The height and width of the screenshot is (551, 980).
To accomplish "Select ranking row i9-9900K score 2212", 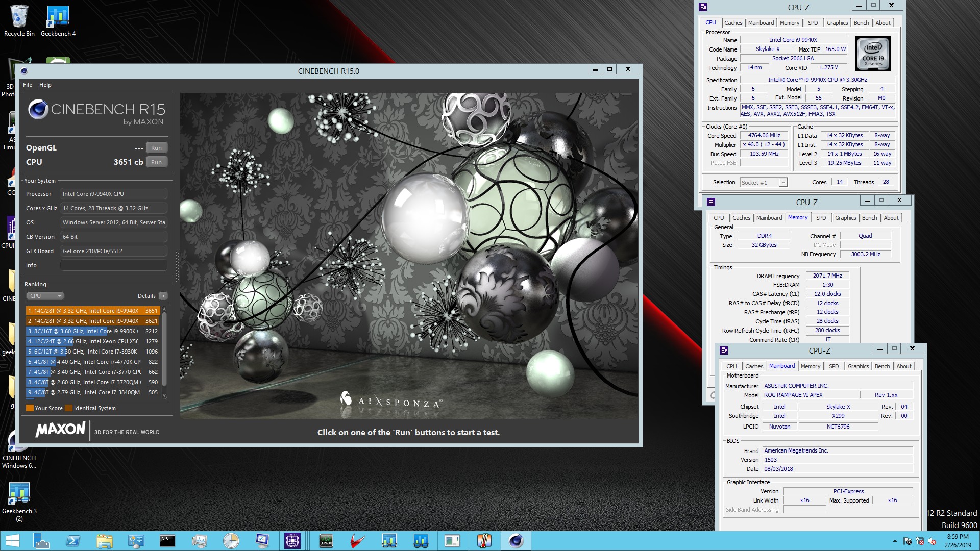I will pyautogui.click(x=93, y=331).
